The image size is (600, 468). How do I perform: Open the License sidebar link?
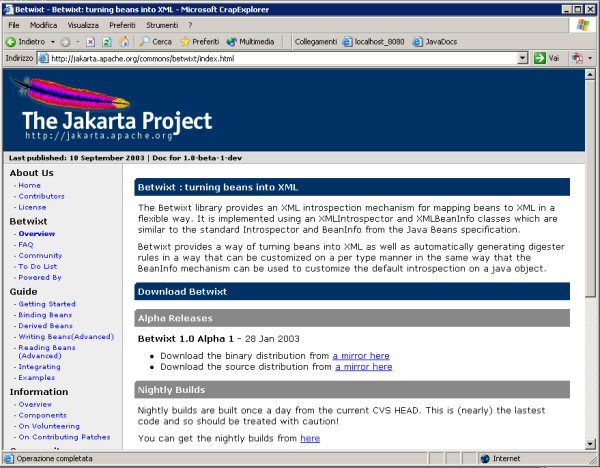[33, 207]
